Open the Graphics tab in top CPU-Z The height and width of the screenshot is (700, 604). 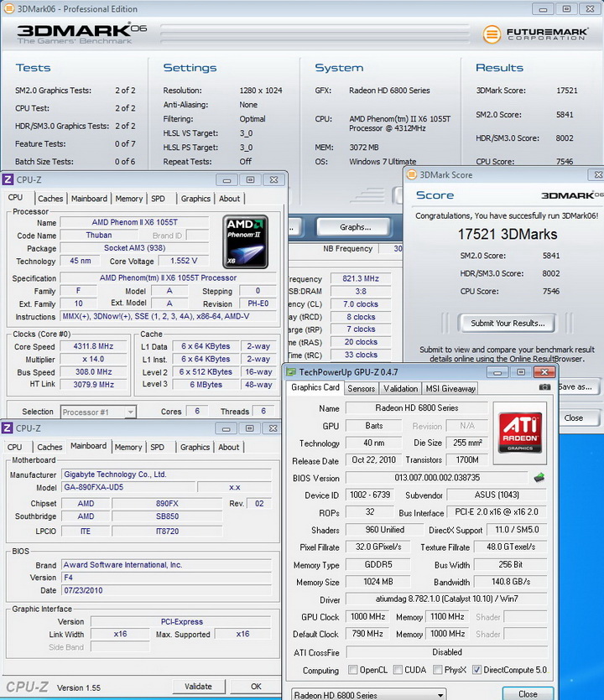(195, 199)
